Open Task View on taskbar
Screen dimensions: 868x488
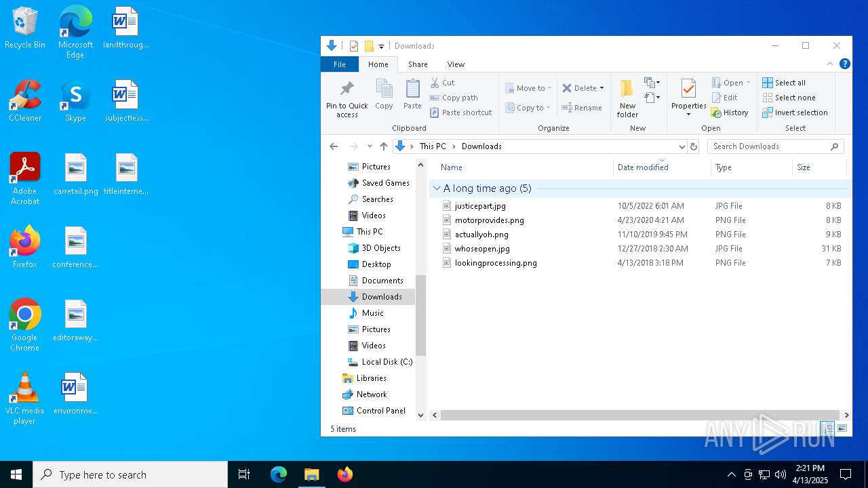pos(244,474)
